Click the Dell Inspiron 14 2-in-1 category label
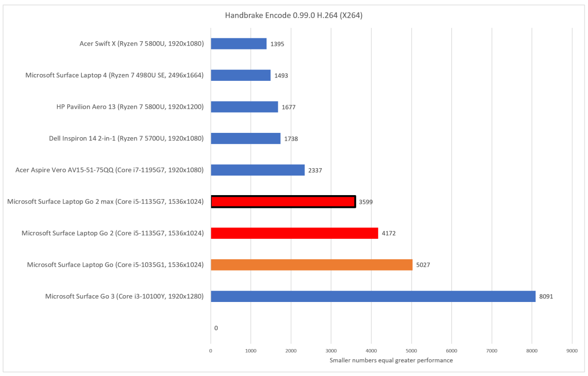 [x=126, y=139]
